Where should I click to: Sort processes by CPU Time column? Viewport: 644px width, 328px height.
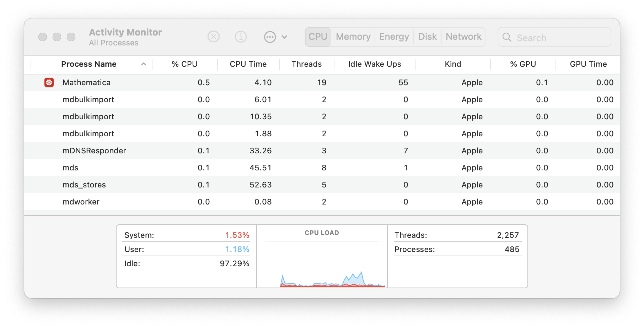248,64
